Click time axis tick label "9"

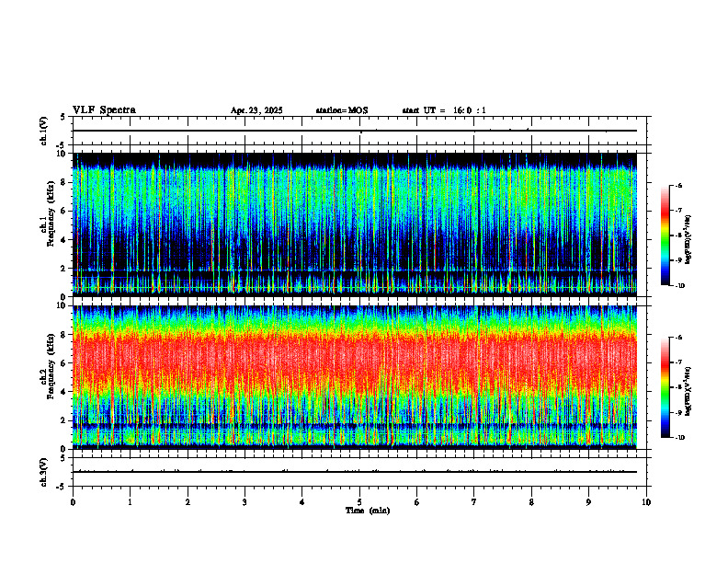coord(588,502)
